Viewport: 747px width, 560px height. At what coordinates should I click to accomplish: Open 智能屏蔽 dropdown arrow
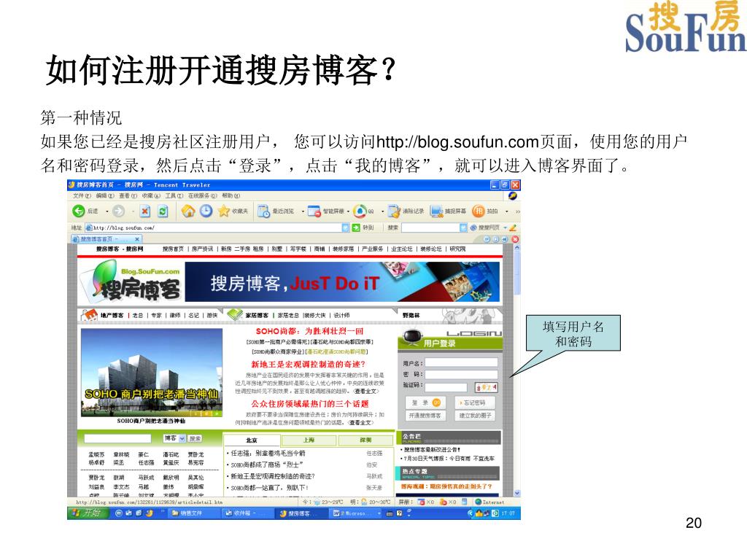348,211
